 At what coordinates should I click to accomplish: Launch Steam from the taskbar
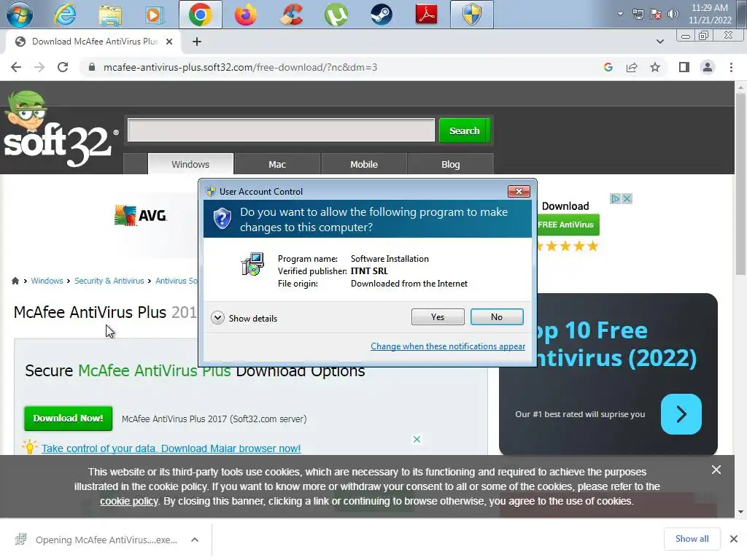(381, 15)
